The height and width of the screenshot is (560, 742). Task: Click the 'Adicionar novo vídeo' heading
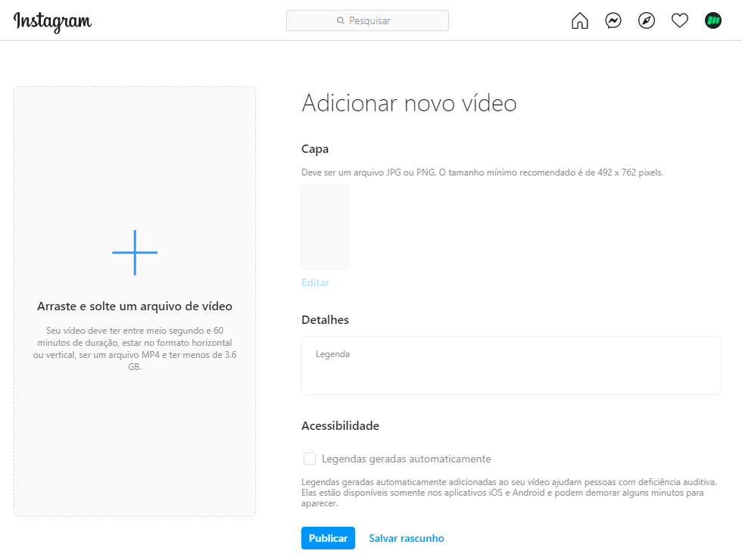click(x=409, y=103)
